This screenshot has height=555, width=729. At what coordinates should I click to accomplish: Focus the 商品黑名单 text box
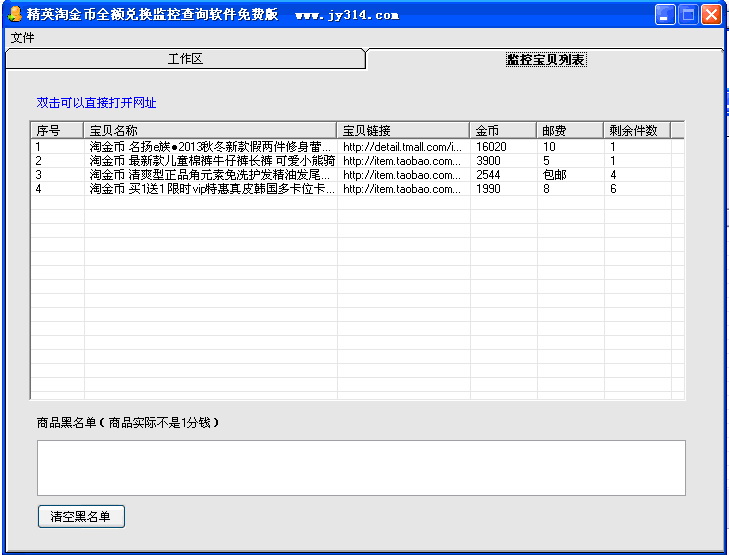click(361, 468)
